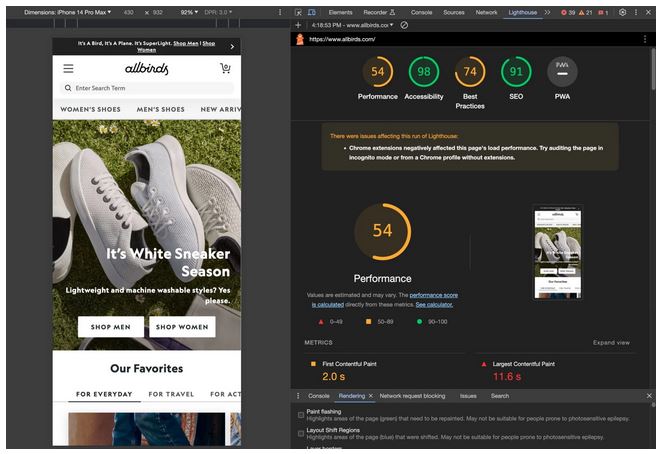Select MEN'S SHOES category

coord(160,109)
